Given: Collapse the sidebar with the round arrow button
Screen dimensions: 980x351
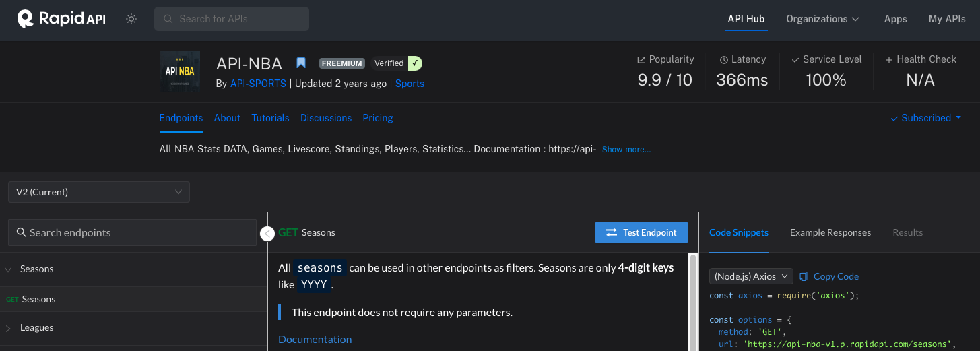Looking at the screenshot, I should click(x=267, y=233).
